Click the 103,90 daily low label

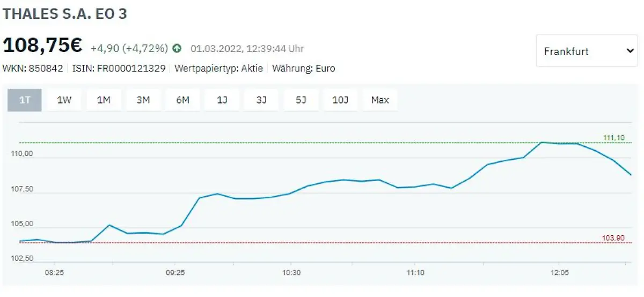[x=614, y=238]
